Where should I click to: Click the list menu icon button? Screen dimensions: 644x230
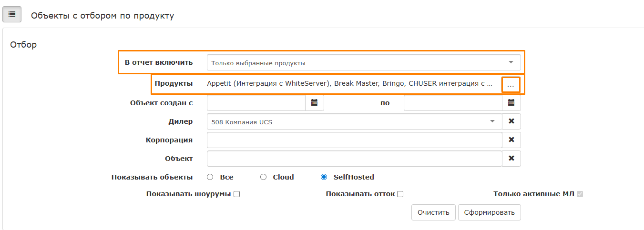pos(12,15)
